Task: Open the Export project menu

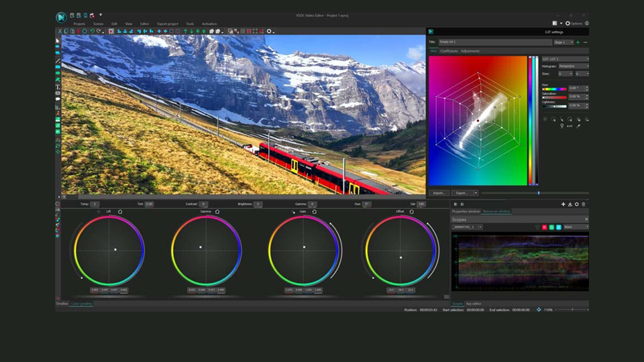Action: tap(168, 24)
